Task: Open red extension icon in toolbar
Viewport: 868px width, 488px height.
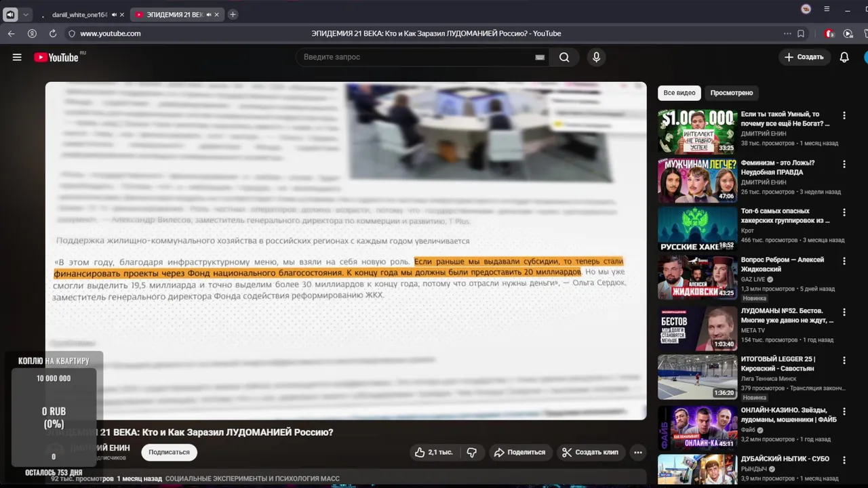Action: tap(829, 33)
